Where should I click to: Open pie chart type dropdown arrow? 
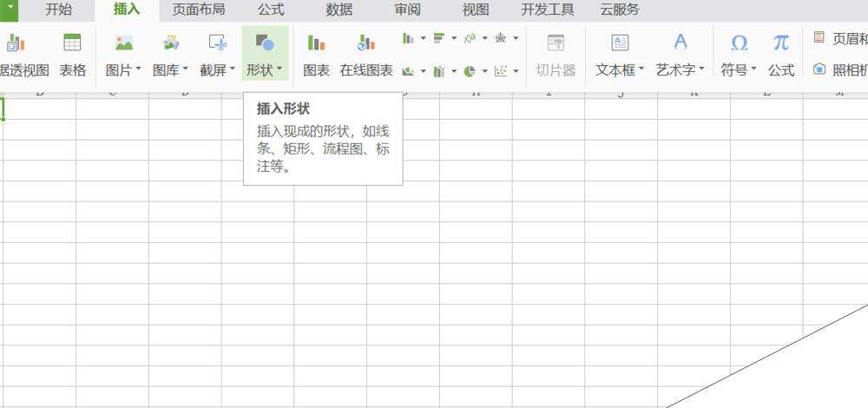(x=485, y=71)
